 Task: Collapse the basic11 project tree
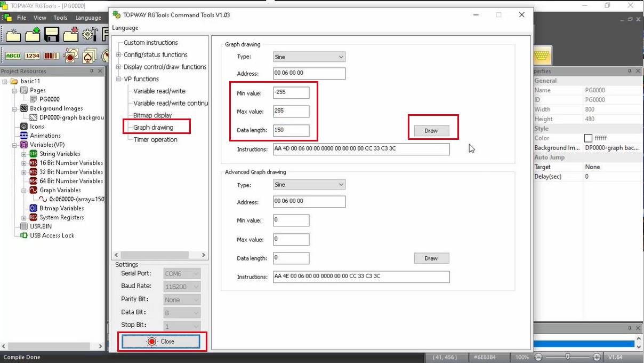5,81
